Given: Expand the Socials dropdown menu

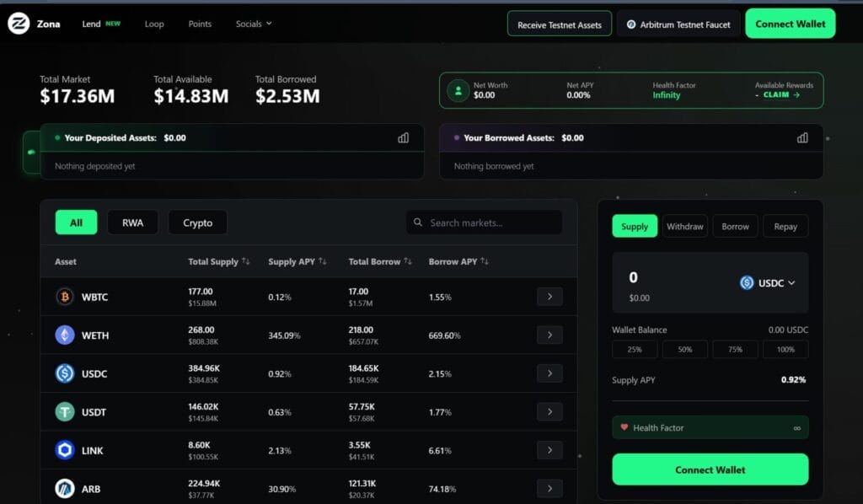Looking at the screenshot, I should pyautogui.click(x=254, y=24).
